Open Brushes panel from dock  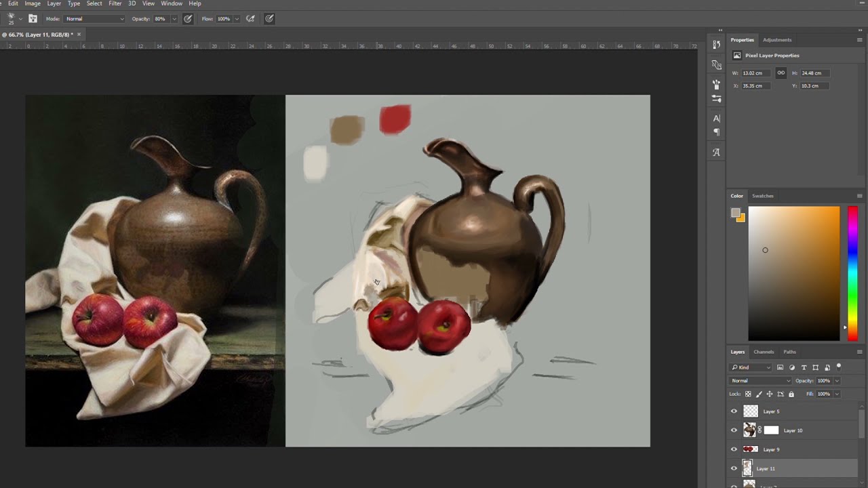716,84
